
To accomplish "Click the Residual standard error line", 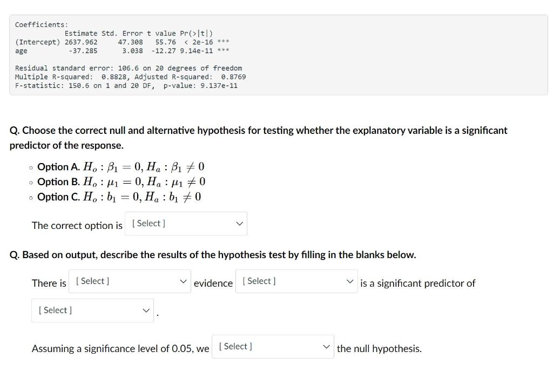I will (x=128, y=68).
